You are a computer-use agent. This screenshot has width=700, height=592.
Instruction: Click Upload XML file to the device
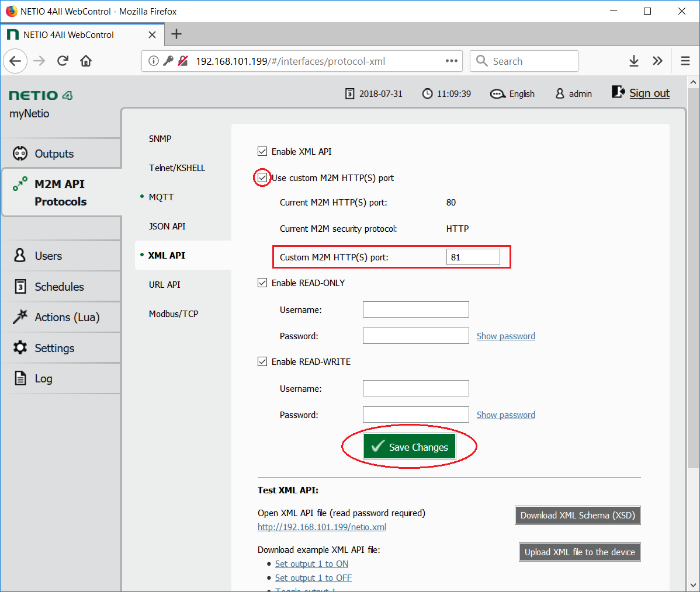pos(580,552)
